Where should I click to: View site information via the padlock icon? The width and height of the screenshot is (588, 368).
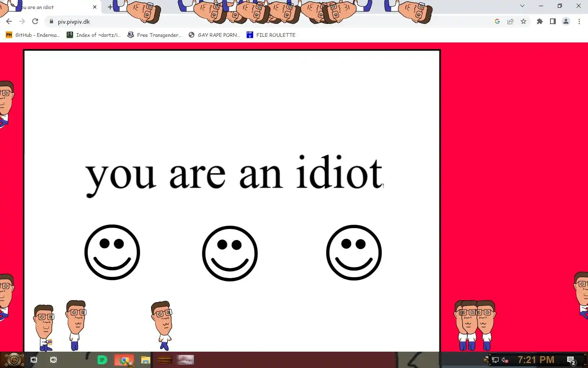51,22
